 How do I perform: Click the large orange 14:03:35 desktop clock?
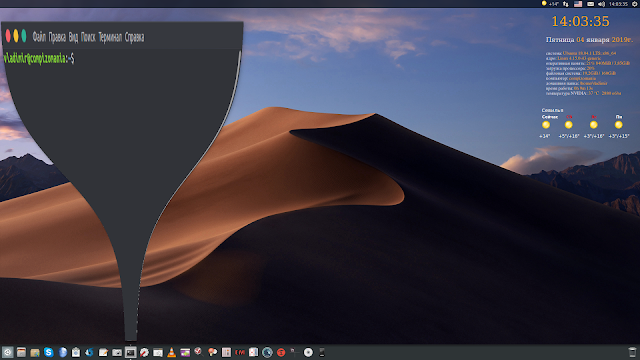tap(580, 21)
